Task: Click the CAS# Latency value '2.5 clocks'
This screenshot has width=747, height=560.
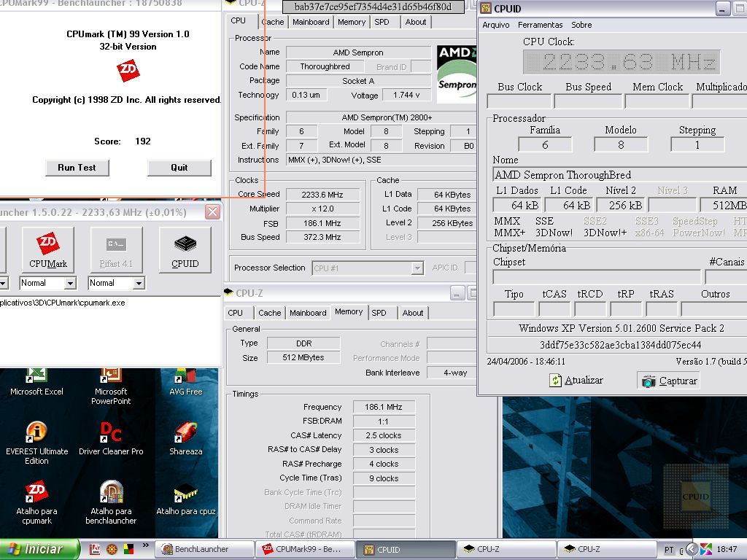Action: click(384, 436)
